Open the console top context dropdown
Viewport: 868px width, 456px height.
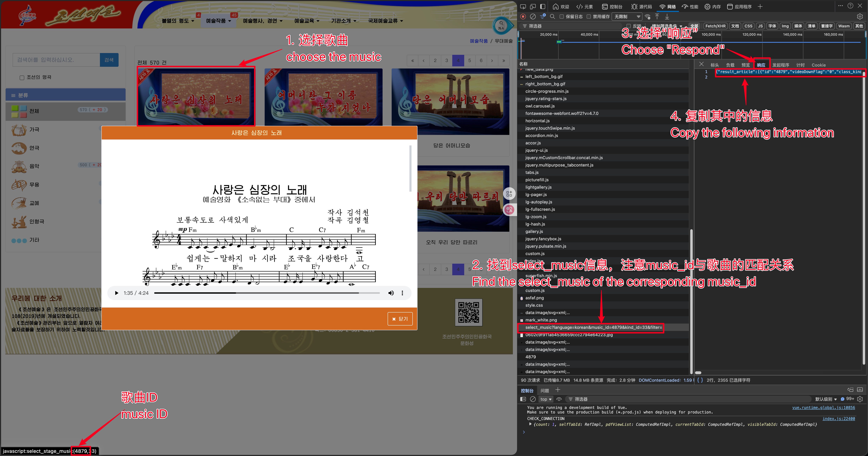[x=546, y=399]
